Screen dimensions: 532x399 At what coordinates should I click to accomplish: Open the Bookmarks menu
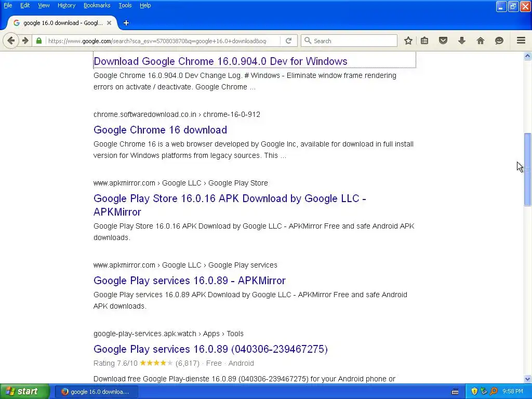pyautogui.click(x=97, y=5)
